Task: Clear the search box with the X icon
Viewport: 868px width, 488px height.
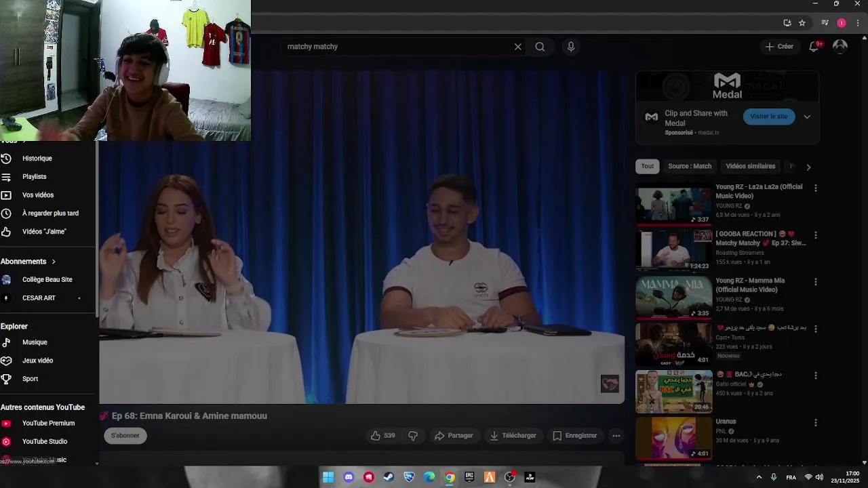Action: (518, 47)
